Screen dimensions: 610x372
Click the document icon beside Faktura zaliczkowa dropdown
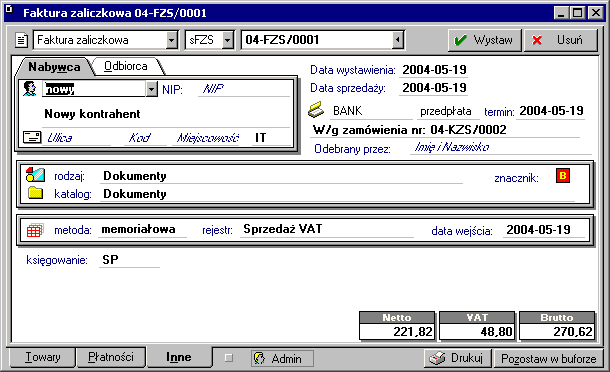tap(21, 40)
